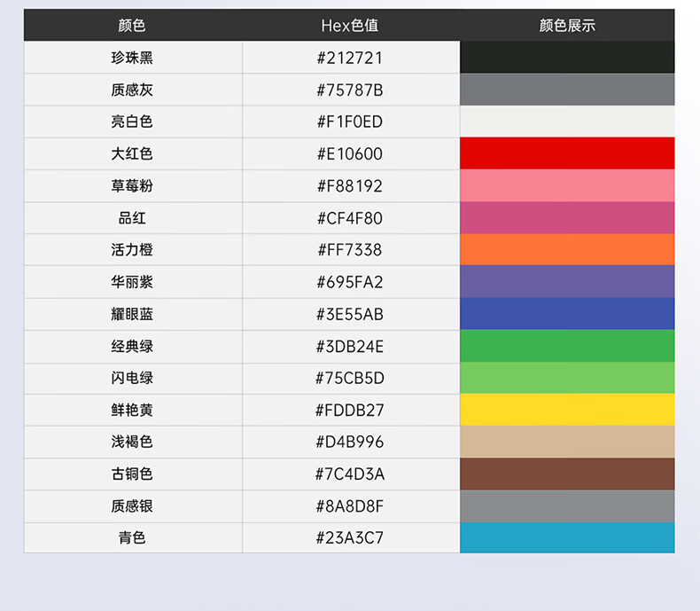
Task: Select the 闪电绿 name cell
Action: [x=133, y=378]
